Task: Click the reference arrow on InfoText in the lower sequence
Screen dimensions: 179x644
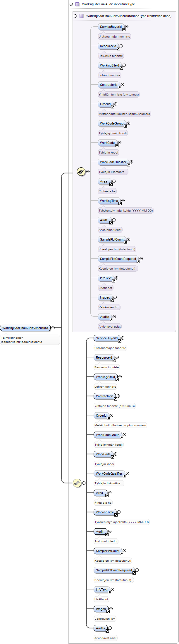Action: pos(109,592)
